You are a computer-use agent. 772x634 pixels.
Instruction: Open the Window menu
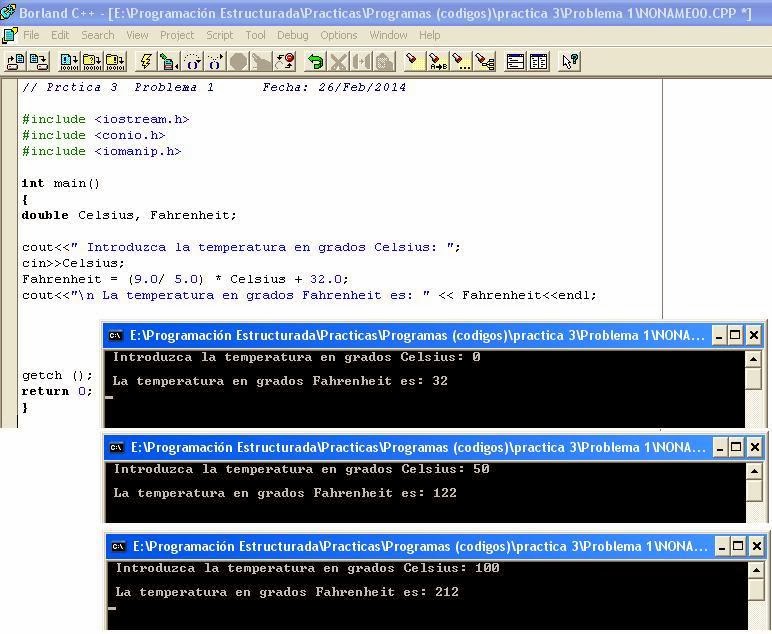(x=388, y=35)
